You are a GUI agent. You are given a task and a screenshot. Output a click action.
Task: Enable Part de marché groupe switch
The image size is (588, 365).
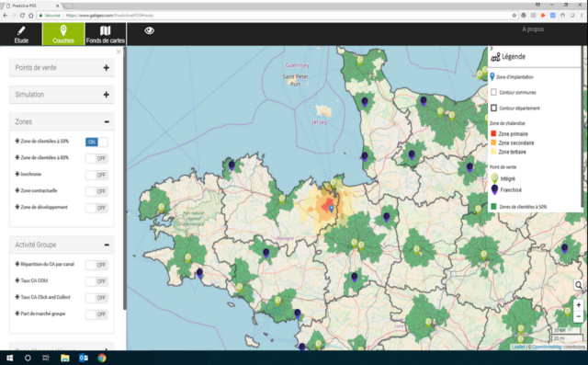pyautogui.click(x=96, y=314)
